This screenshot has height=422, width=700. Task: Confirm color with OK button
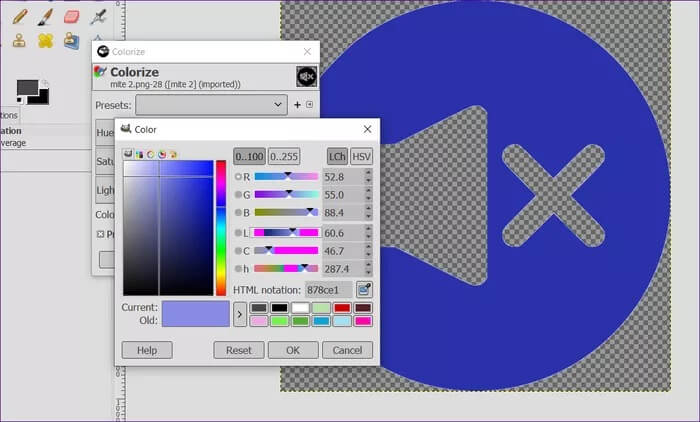293,350
